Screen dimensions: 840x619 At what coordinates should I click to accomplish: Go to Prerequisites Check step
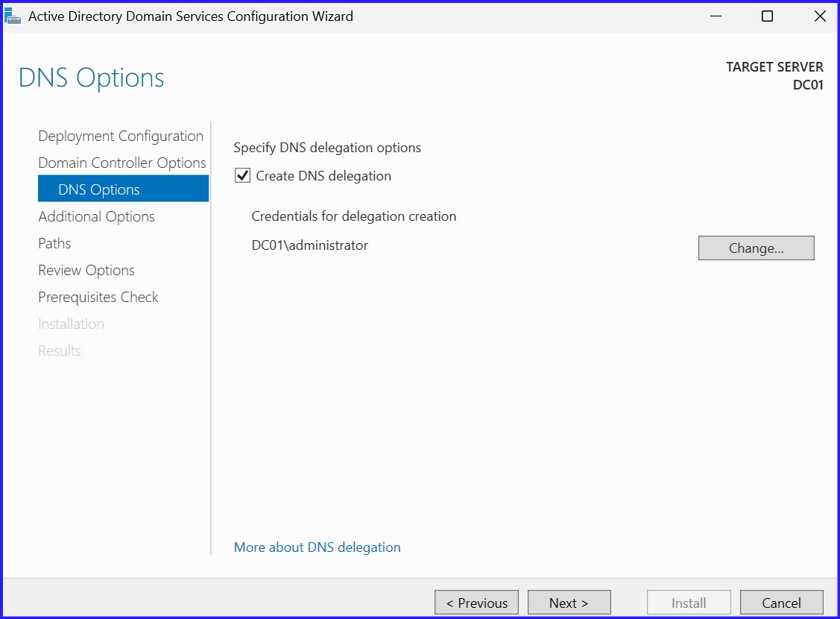pos(98,297)
